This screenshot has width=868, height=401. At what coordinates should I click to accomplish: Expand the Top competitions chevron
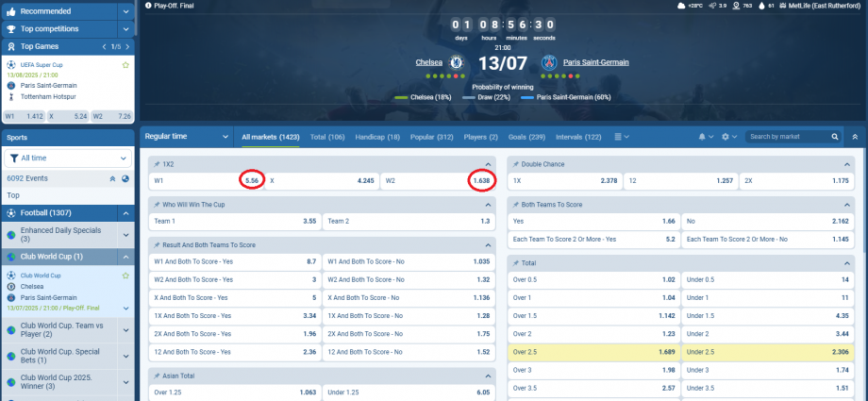[x=125, y=29]
